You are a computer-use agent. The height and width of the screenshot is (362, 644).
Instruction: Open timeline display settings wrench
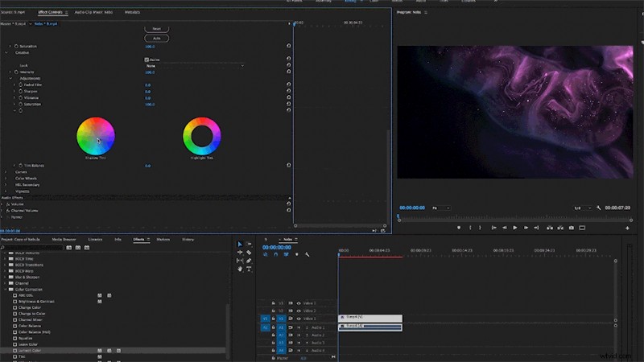308,254
